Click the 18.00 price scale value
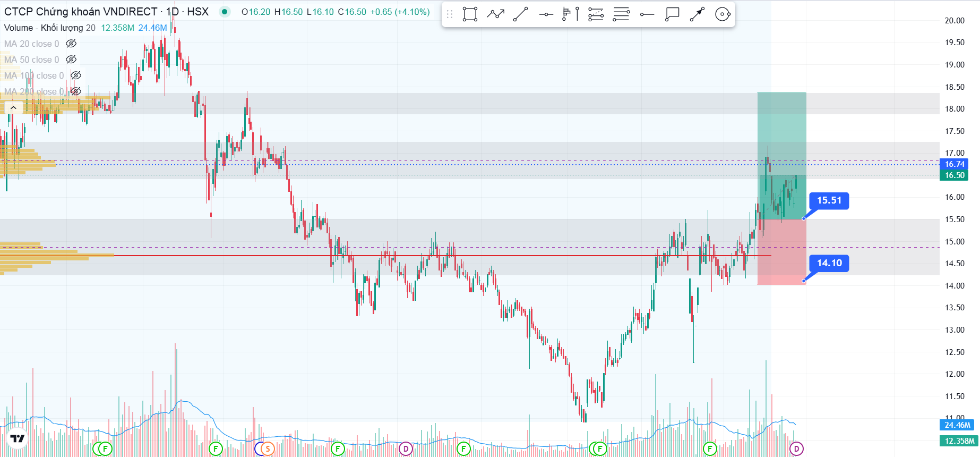Screen dimensions: 980x457 coord(955,108)
